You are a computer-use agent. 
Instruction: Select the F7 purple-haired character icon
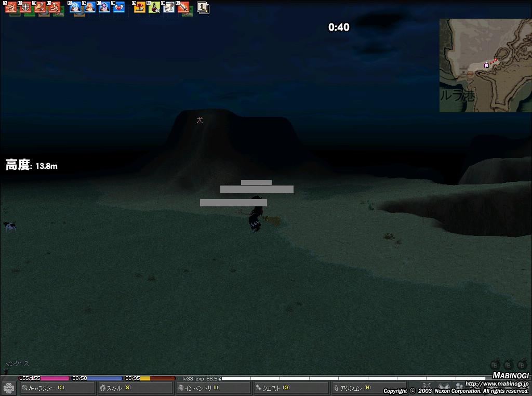(x=104, y=8)
